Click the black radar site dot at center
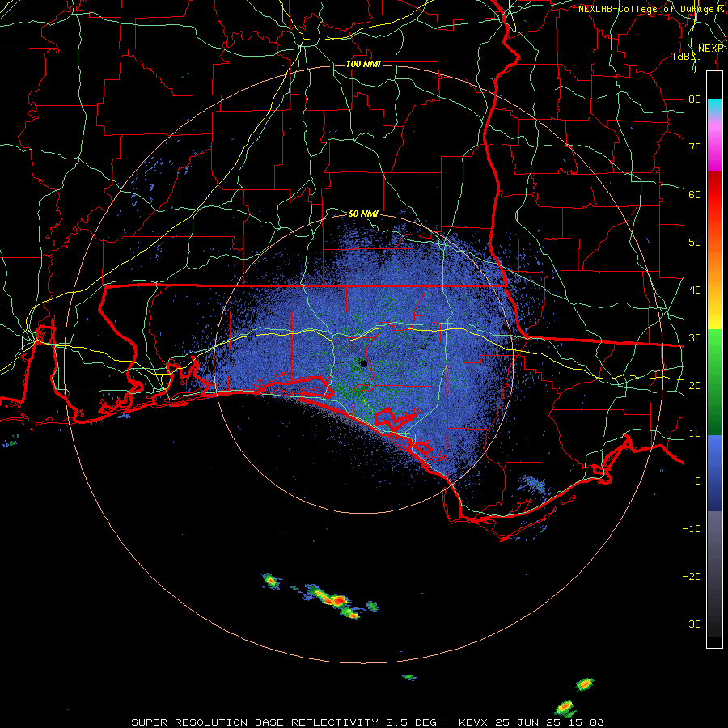The height and width of the screenshot is (728, 728). [363, 363]
